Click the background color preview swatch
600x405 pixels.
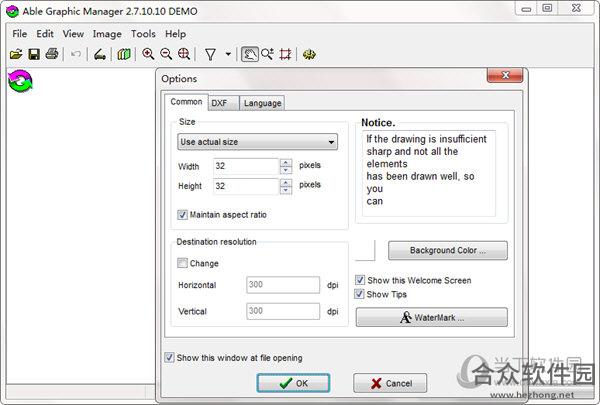[365, 250]
